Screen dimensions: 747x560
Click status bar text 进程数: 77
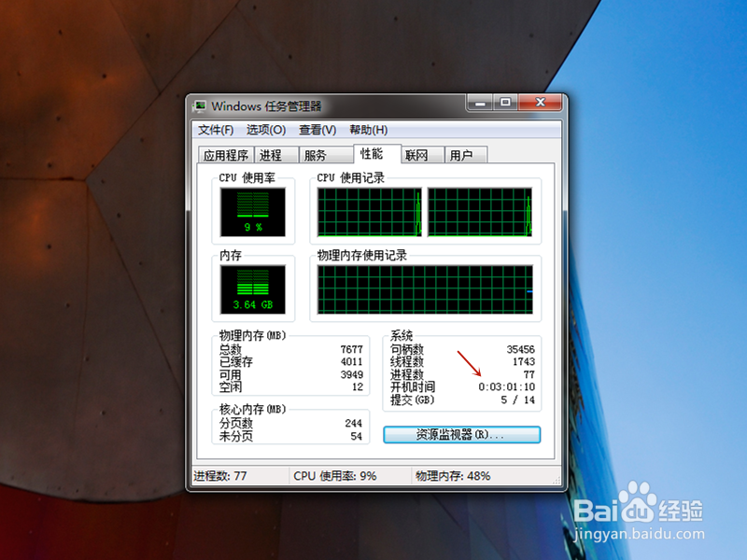(220, 476)
